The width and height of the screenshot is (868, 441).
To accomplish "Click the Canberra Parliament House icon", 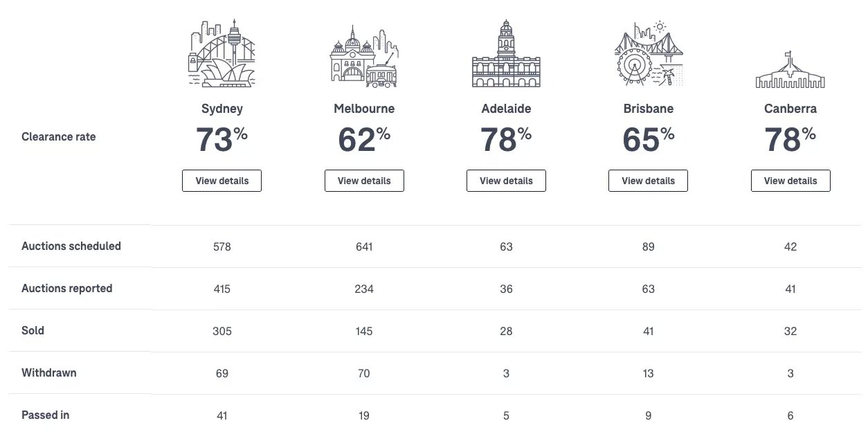I will (790, 69).
